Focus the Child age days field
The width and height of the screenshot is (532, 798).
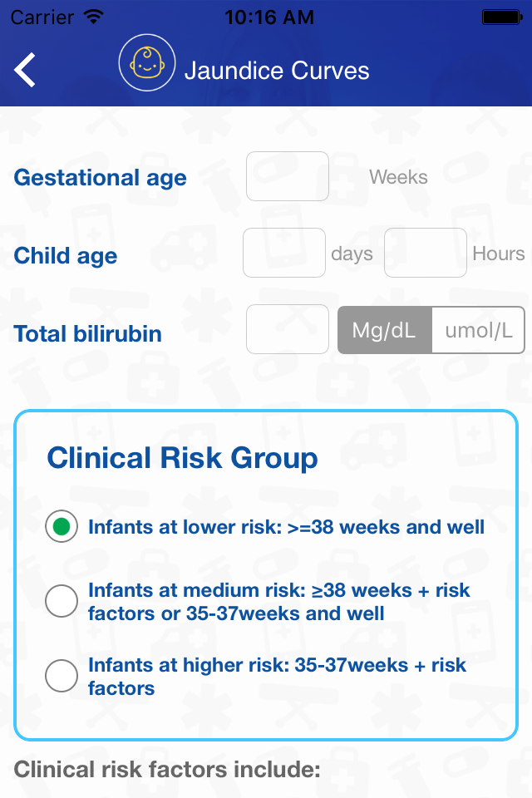pyautogui.click(x=284, y=253)
